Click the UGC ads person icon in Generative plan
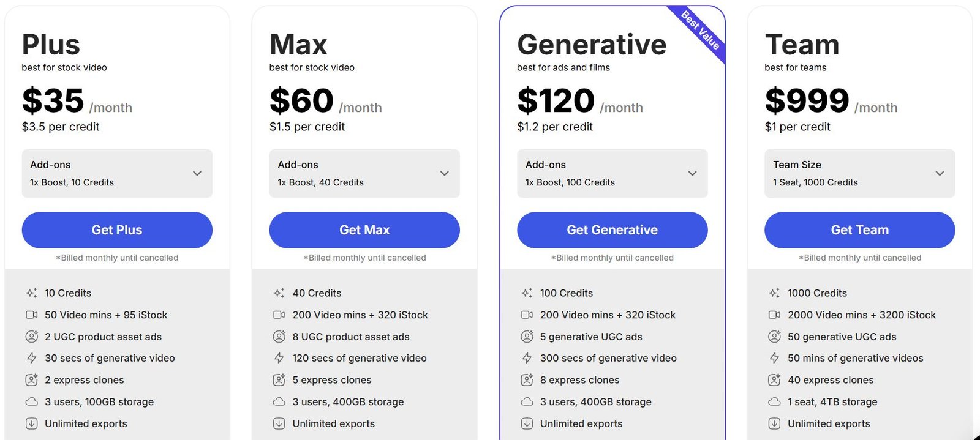980x440 pixels. (527, 337)
